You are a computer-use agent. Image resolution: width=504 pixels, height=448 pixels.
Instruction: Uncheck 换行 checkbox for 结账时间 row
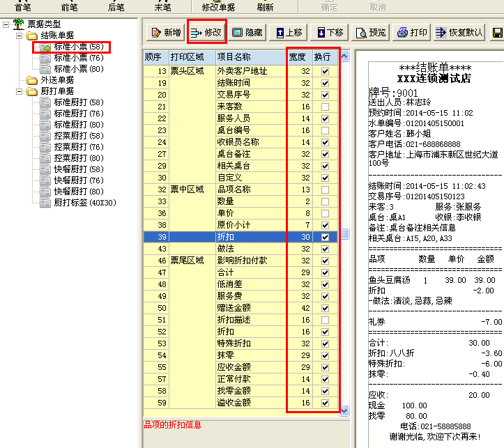(x=325, y=83)
